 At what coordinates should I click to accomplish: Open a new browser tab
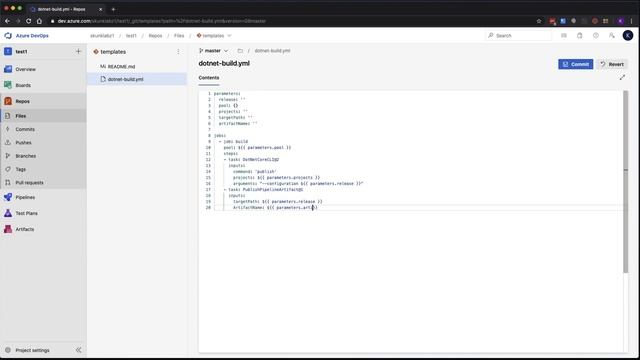click(113, 9)
